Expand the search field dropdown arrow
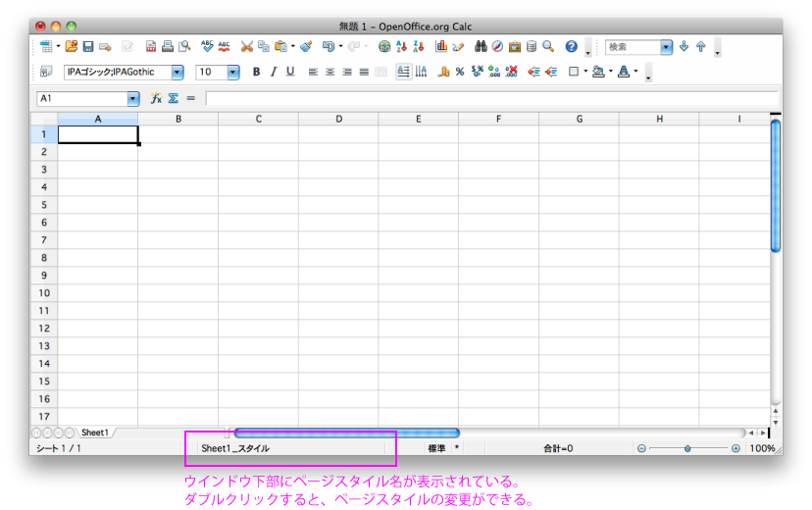812x510 pixels. pos(667,47)
